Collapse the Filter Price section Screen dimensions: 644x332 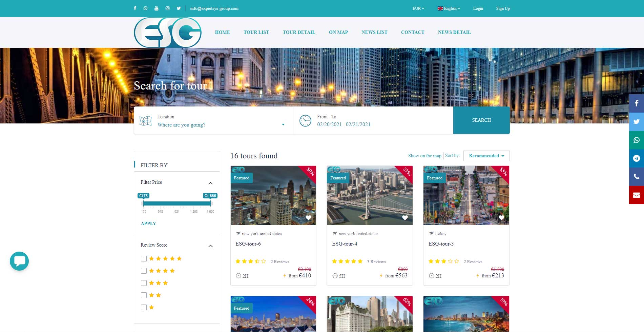(x=210, y=183)
